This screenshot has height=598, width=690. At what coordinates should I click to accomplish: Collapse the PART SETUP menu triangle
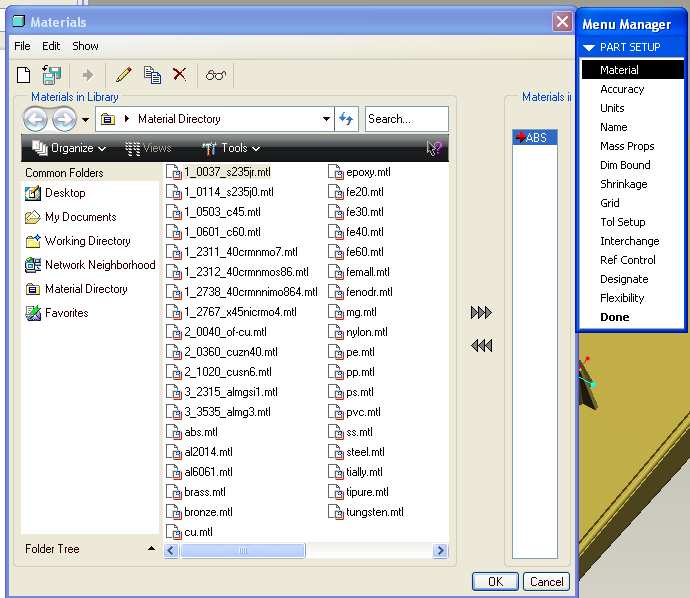tap(589, 48)
